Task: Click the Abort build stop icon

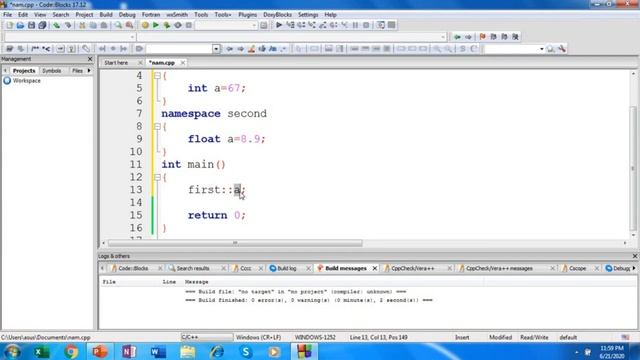Action: point(189,25)
